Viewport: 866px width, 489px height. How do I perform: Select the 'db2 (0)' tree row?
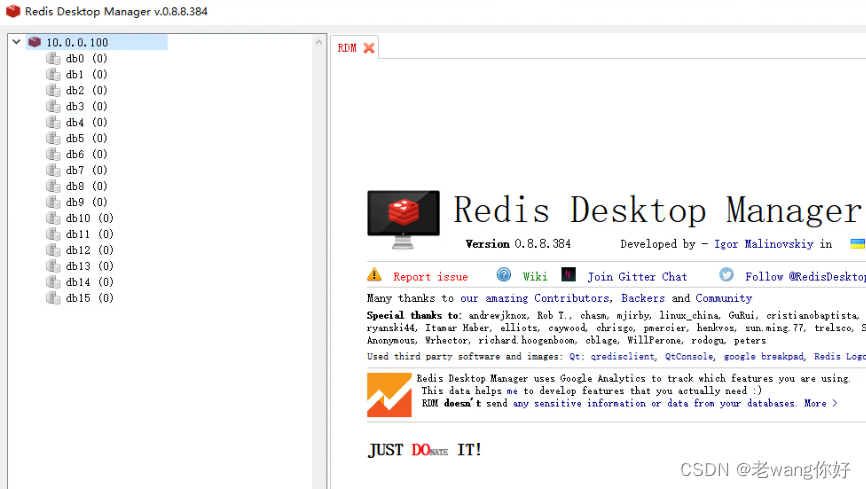(86, 91)
